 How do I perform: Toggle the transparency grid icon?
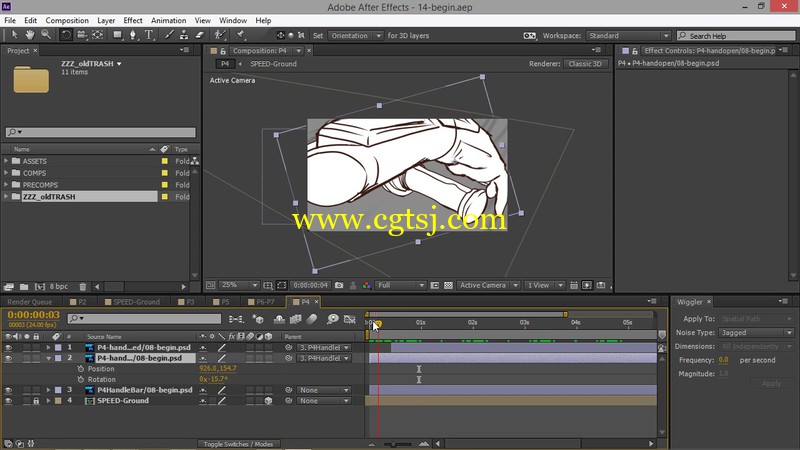pyautogui.click(x=448, y=285)
